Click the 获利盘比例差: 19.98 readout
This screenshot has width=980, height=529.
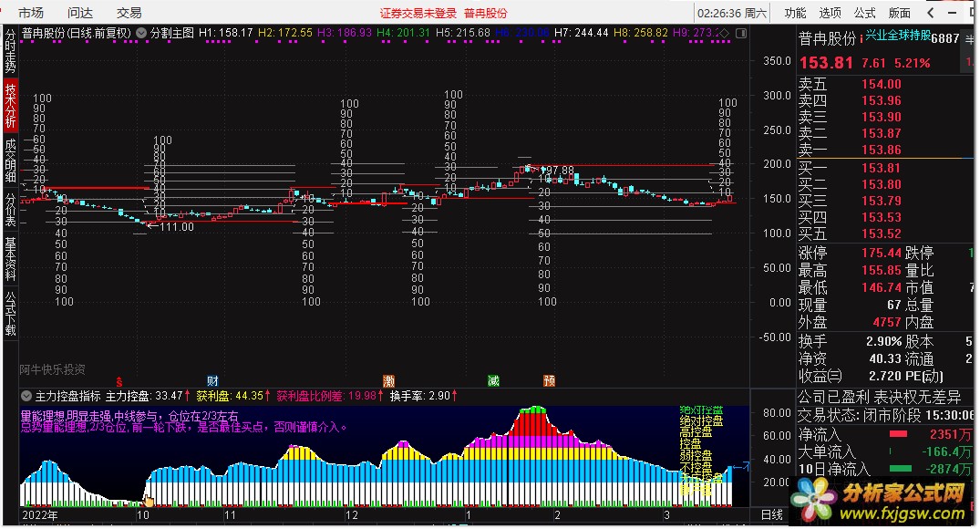point(331,396)
